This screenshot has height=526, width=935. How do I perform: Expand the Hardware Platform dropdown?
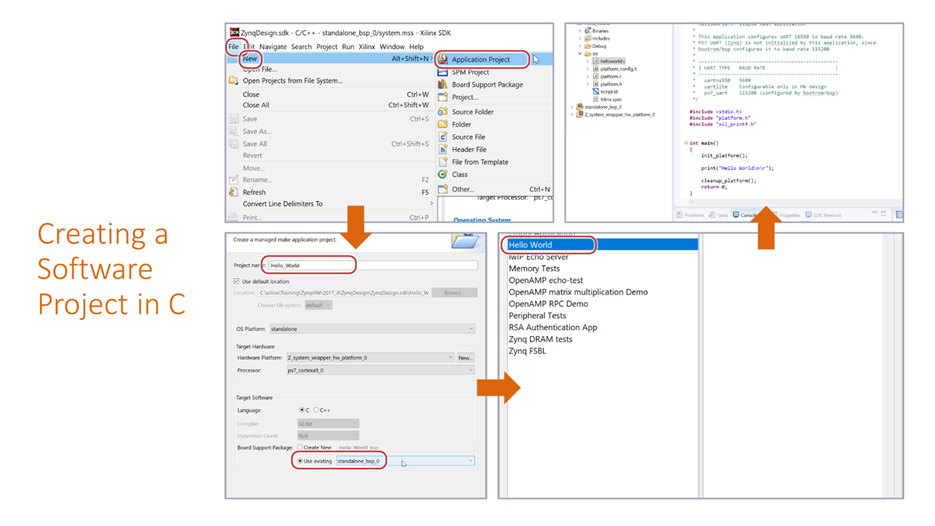click(370, 358)
